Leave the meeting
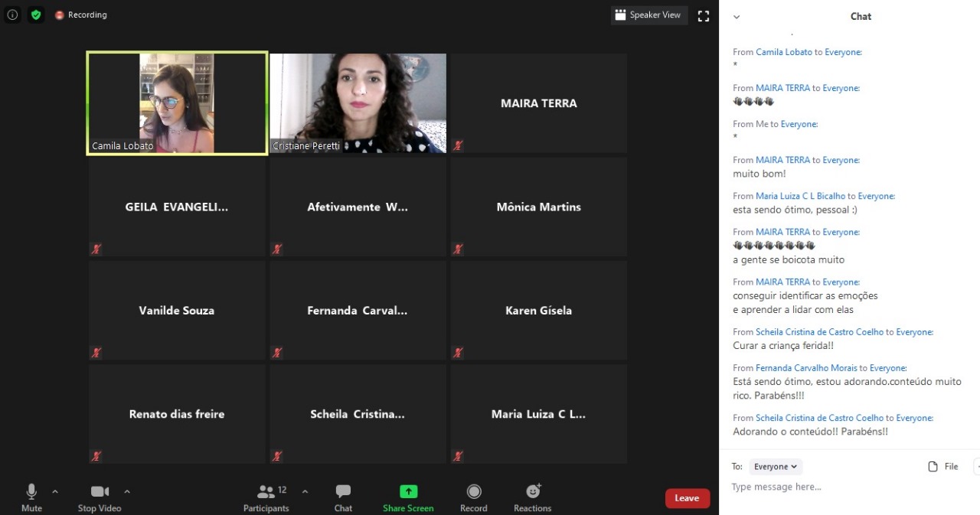 pyautogui.click(x=687, y=498)
